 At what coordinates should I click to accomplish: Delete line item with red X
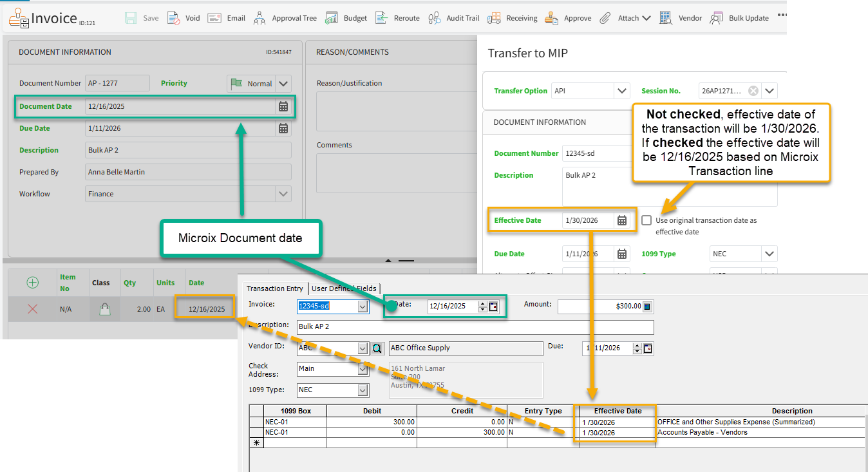pyautogui.click(x=32, y=309)
